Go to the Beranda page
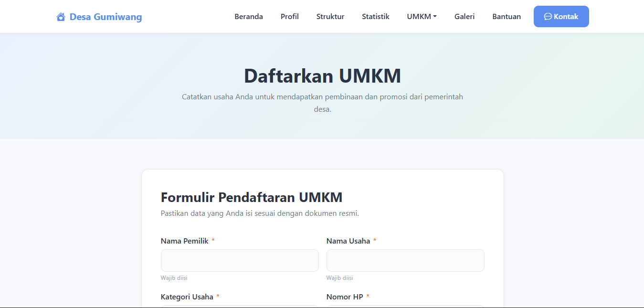644x308 pixels. click(249, 17)
